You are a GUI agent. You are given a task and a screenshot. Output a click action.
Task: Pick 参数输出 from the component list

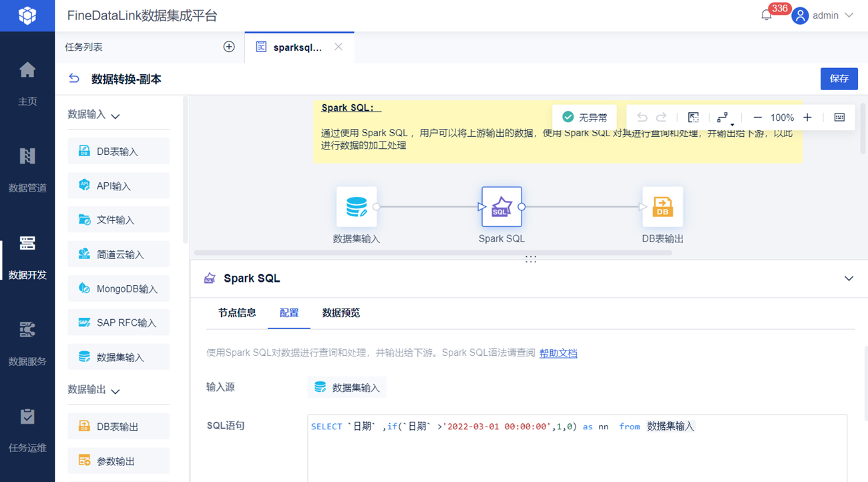tap(118, 461)
